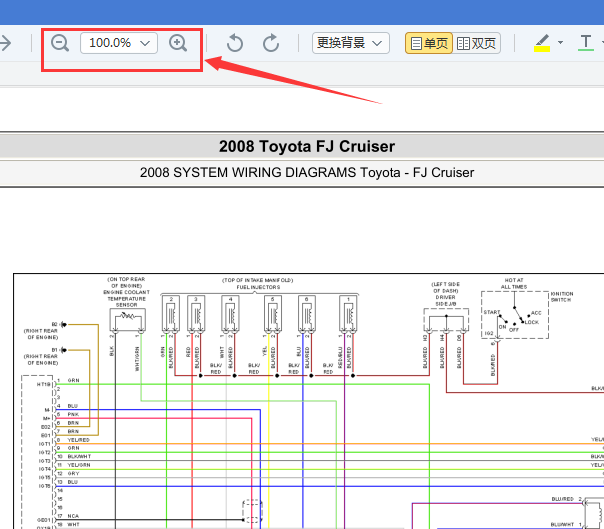Click ENGINE COOLANT TEMPERATURE SENSOR label
Screen dimensions: 604x529
[126, 299]
